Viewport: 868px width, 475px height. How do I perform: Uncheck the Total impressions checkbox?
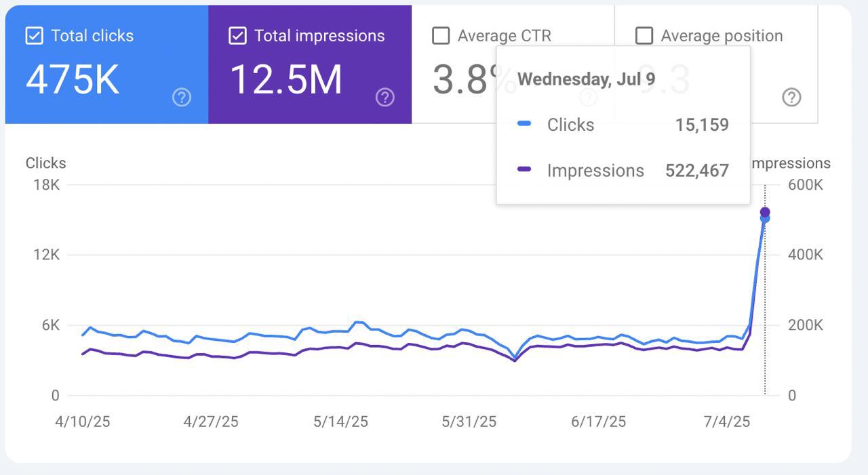click(237, 36)
